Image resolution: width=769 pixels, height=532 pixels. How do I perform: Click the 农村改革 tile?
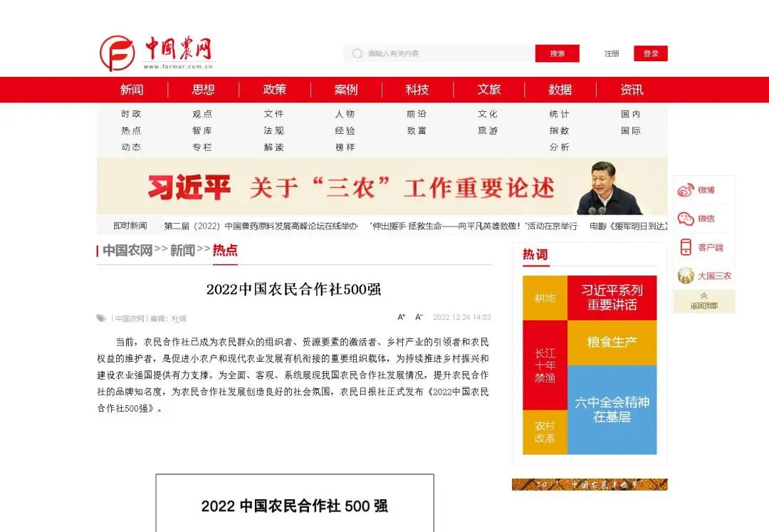coord(545,432)
